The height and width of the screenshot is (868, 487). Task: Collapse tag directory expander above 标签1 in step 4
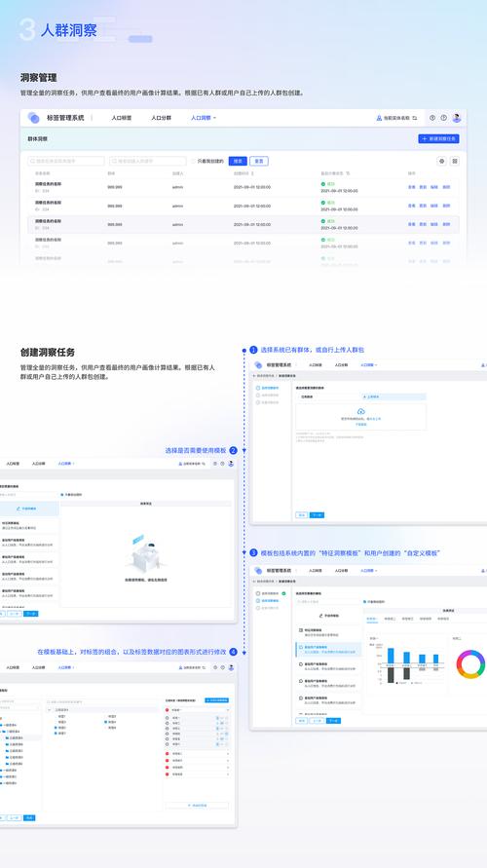click(50, 709)
